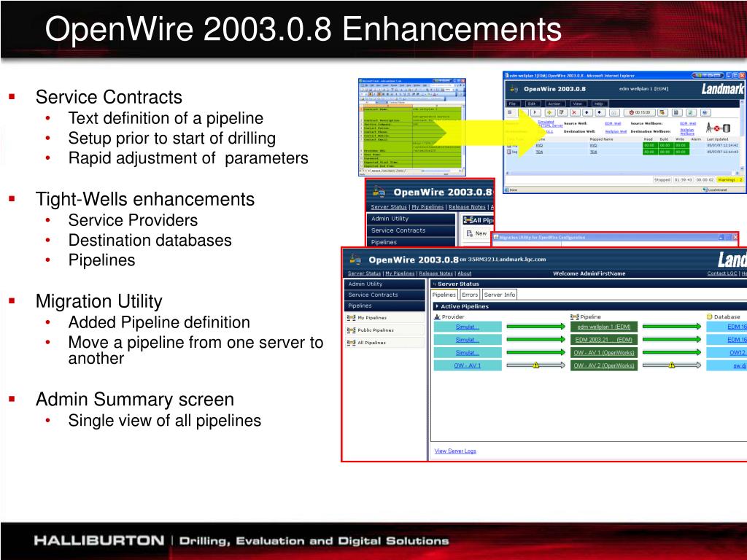The width and height of the screenshot is (747, 560).
Task: Collapse the Active Pipelines section triangle
Action: pos(437,306)
